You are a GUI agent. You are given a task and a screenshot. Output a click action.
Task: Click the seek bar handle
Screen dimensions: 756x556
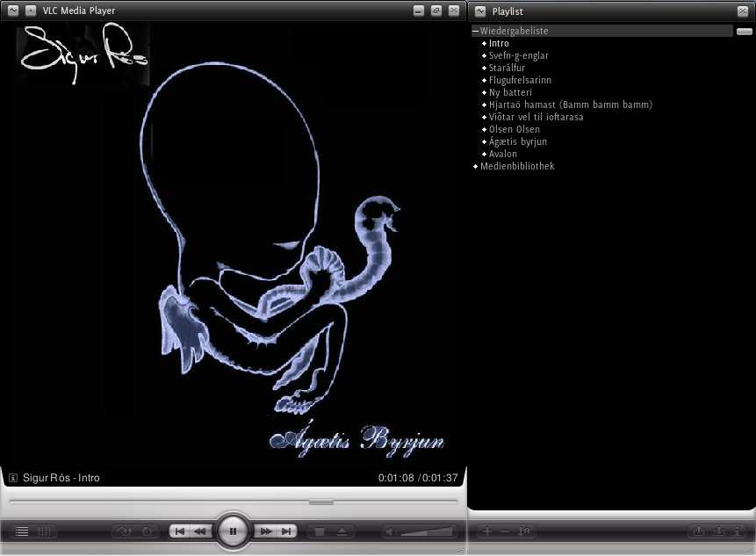point(321,502)
